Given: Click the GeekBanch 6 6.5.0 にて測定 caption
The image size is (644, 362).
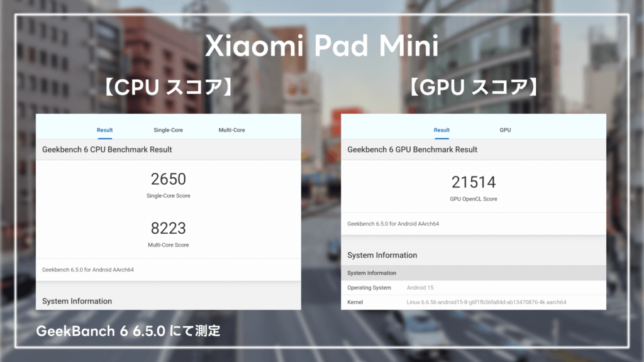Looking at the screenshot, I should [x=128, y=331].
